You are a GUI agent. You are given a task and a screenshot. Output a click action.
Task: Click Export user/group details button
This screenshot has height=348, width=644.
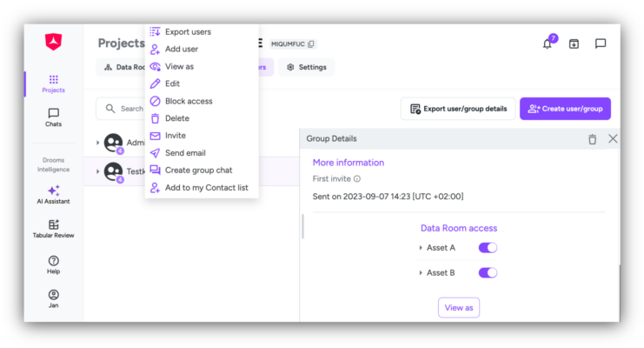coord(458,109)
